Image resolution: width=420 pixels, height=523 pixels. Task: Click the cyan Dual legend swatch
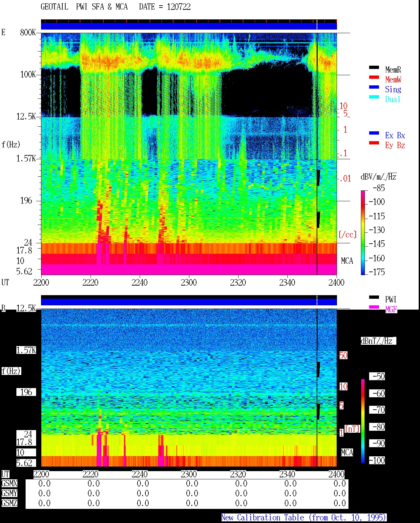(374, 97)
